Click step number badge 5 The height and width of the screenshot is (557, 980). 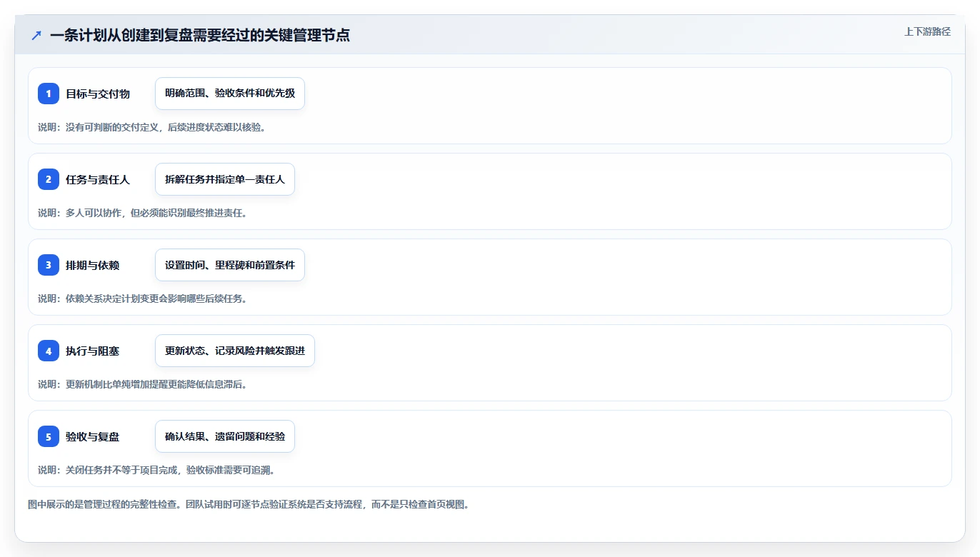click(x=49, y=436)
